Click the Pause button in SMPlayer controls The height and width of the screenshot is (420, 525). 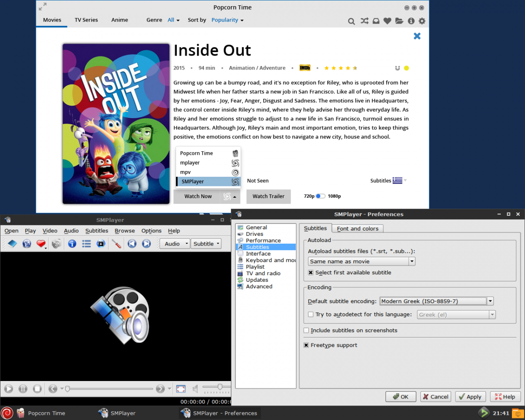point(23,388)
